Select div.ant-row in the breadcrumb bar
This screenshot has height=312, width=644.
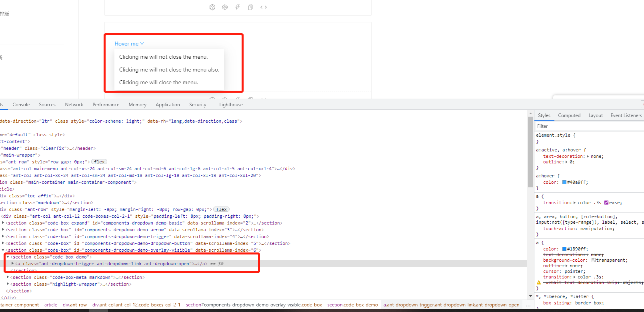(x=75, y=305)
